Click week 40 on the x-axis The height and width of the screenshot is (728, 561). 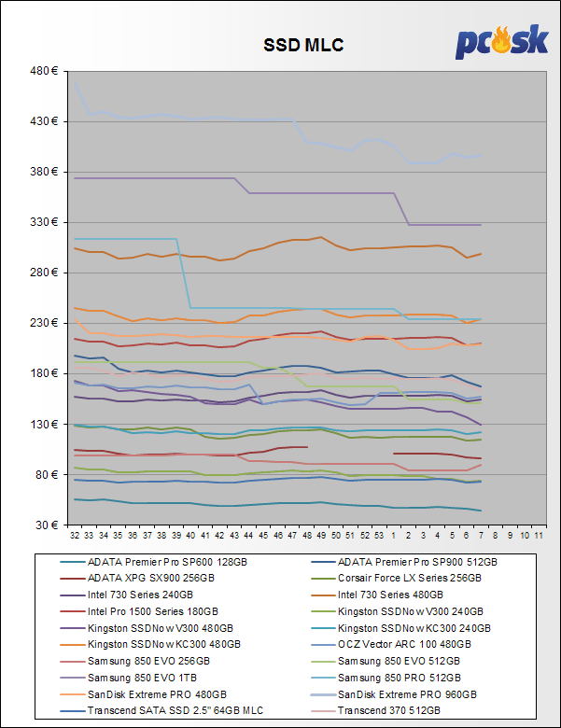(x=190, y=536)
